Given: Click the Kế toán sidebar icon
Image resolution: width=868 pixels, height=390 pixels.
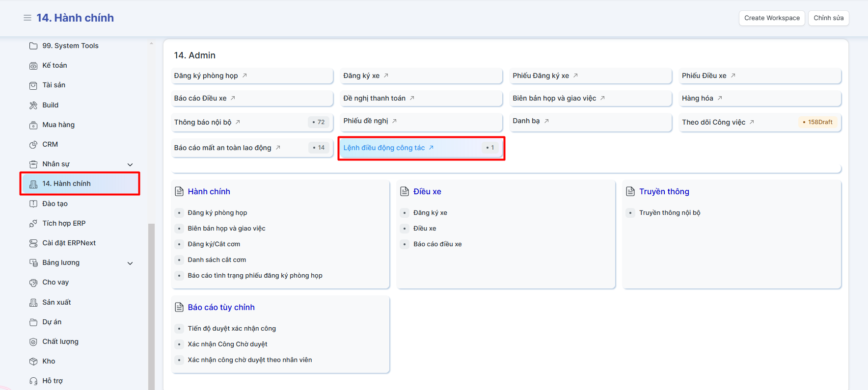Looking at the screenshot, I should pos(33,66).
